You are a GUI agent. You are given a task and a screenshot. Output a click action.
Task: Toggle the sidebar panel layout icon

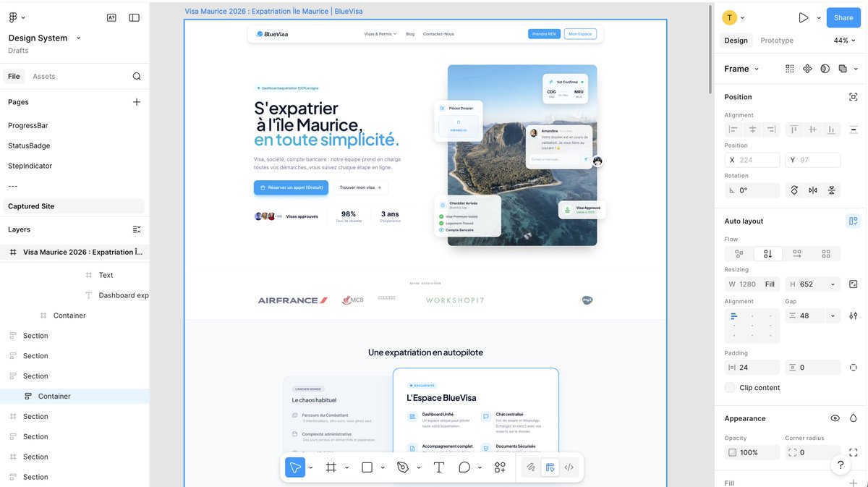(x=134, y=17)
